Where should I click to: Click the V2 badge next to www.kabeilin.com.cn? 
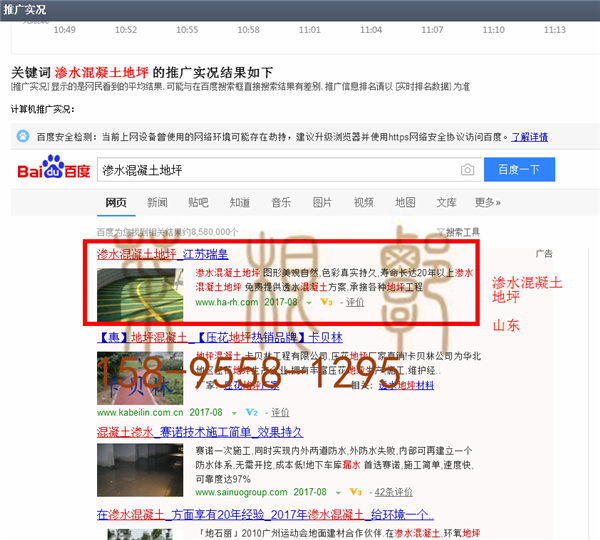coord(251,412)
